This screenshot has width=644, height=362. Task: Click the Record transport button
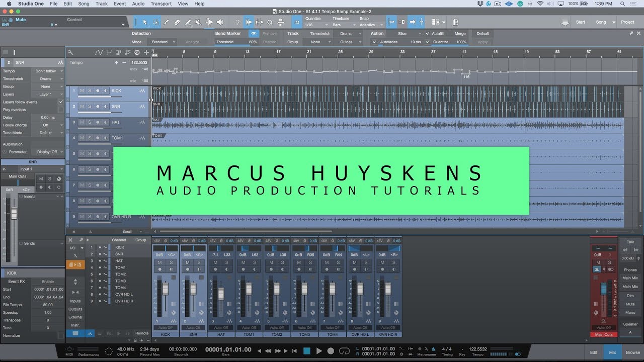[331, 351]
